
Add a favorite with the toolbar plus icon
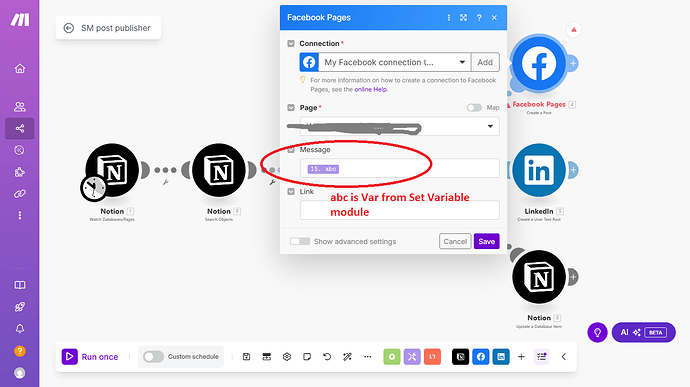521,357
